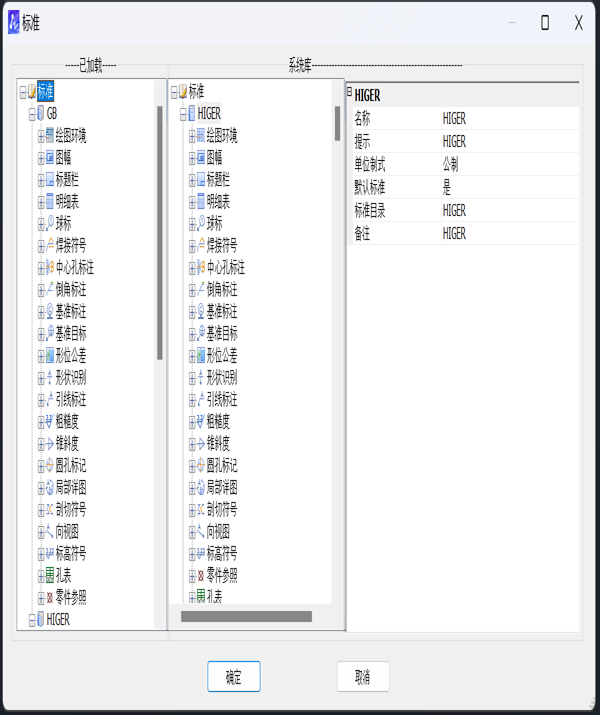Select 球标 in system library tree
The width and height of the screenshot is (600, 715).
(x=214, y=223)
